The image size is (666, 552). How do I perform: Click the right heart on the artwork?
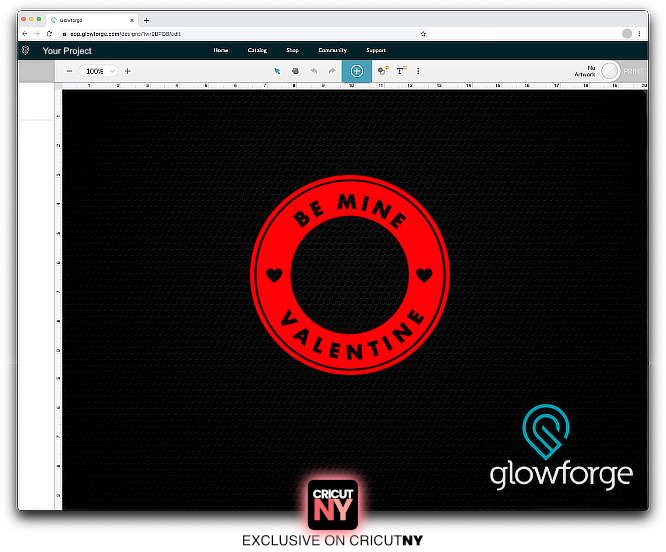pyautogui.click(x=424, y=275)
